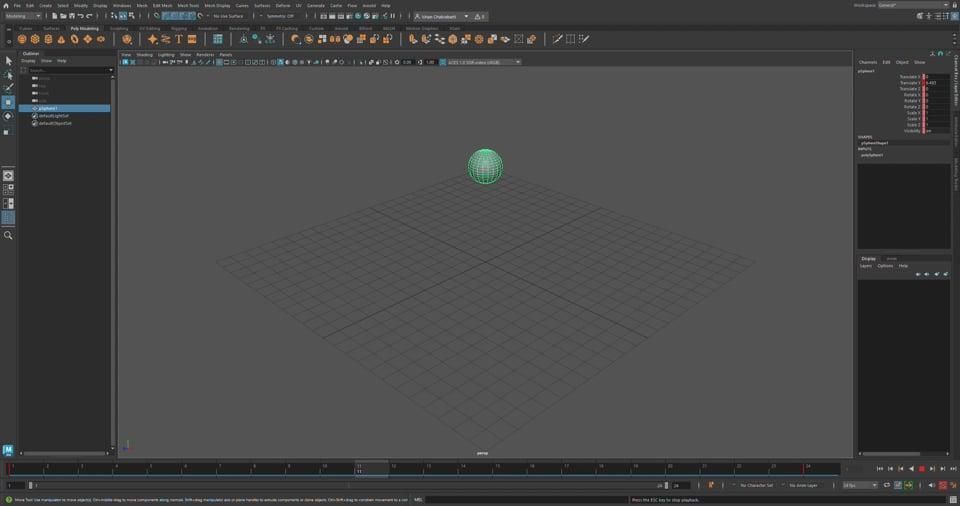960x506 pixels.
Task: Toggle playback loop mode
Action: (x=887, y=485)
